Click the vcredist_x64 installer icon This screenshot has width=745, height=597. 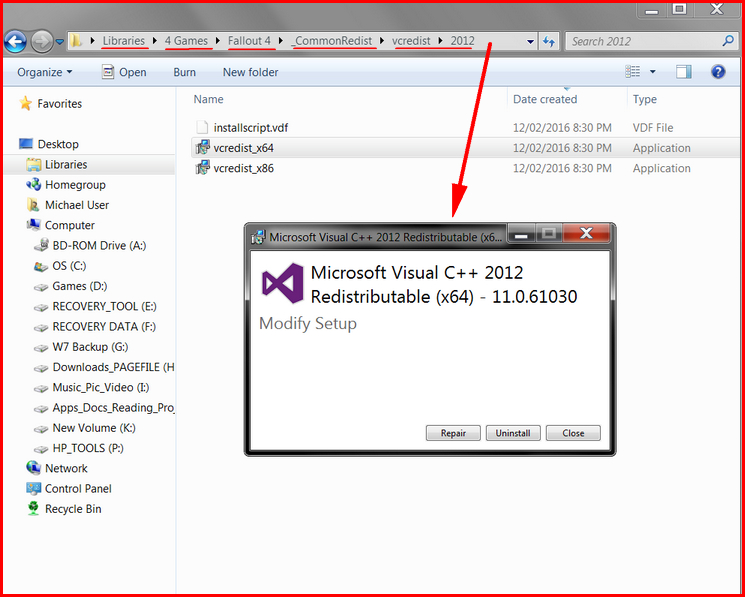(x=202, y=148)
